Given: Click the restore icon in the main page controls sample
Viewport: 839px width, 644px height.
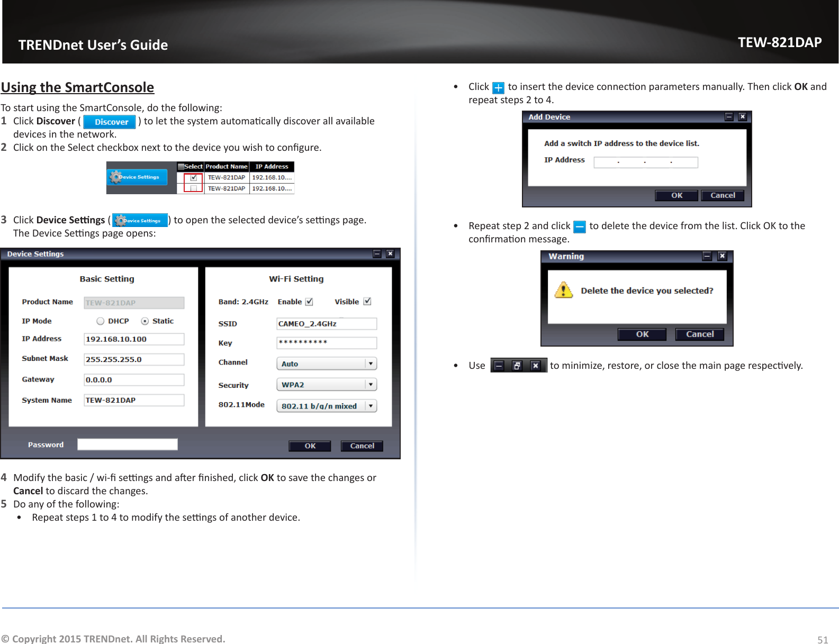Looking at the screenshot, I should pos(517,366).
